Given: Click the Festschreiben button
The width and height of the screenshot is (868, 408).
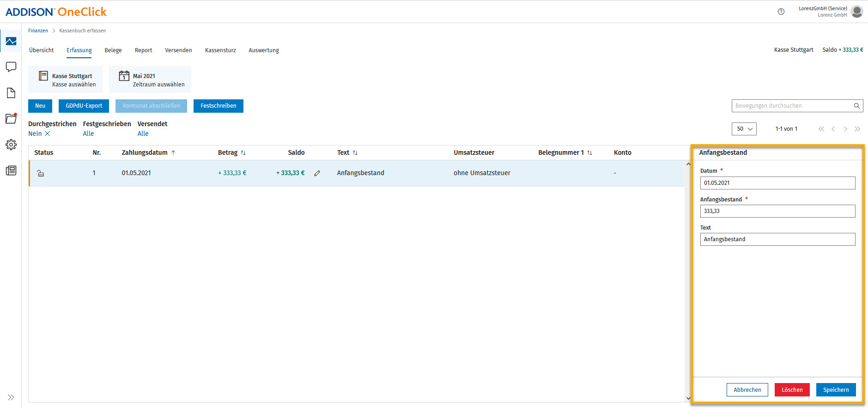Looking at the screenshot, I should pyautogui.click(x=219, y=106).
